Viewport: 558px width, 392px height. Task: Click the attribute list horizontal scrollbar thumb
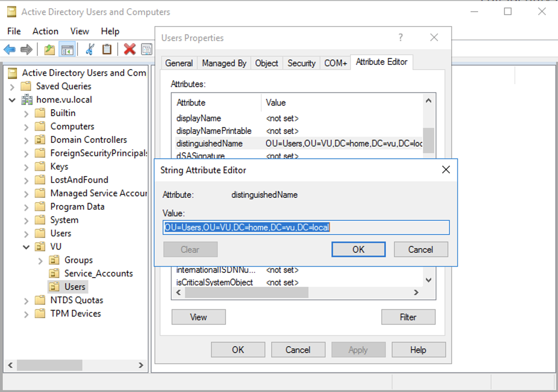[x=247, y=293]
